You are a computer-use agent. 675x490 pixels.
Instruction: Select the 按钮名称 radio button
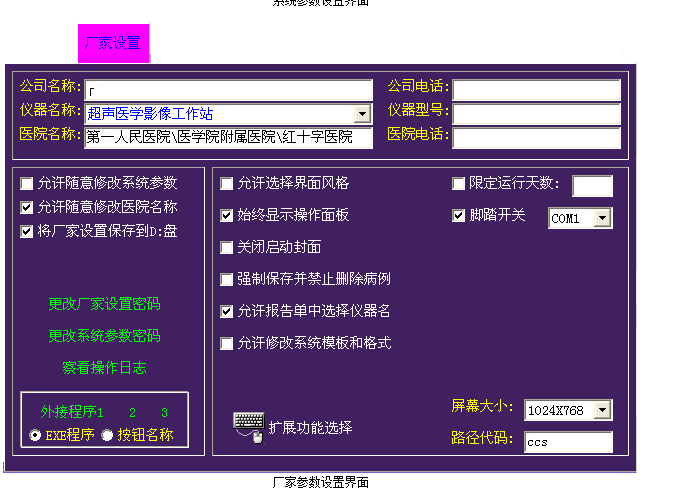108,435
